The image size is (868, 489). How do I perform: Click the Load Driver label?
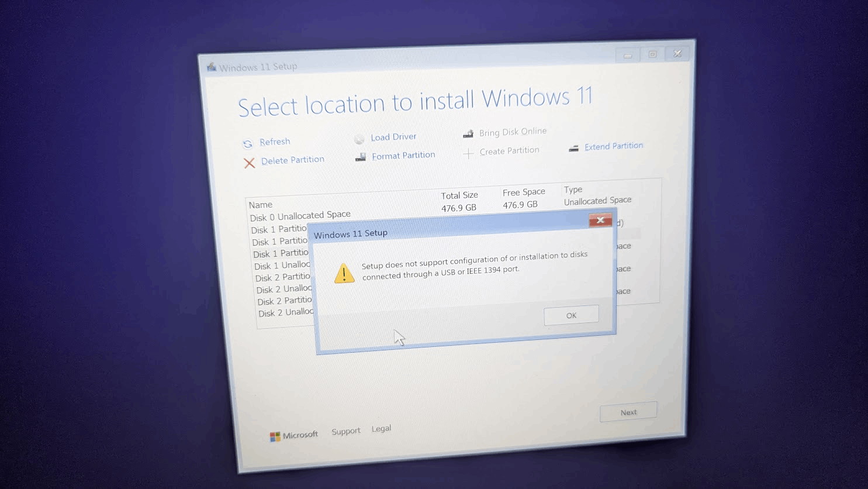tap(393, 137)
